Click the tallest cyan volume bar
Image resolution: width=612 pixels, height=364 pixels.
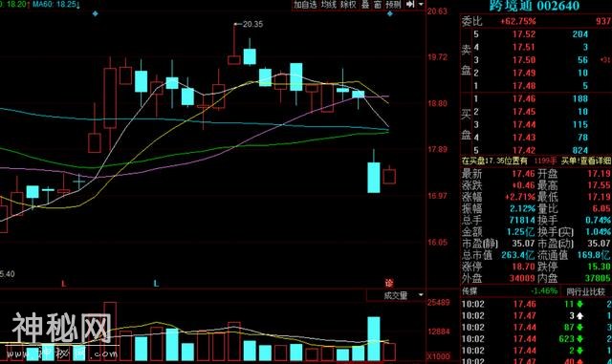pyautogui.click(x=374, y=338)
